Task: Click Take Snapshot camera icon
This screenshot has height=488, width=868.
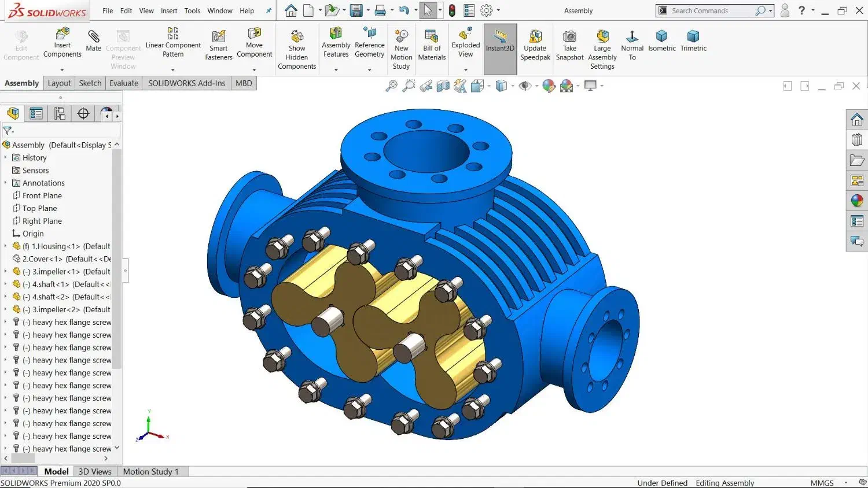Action: (x=569, y=37)
